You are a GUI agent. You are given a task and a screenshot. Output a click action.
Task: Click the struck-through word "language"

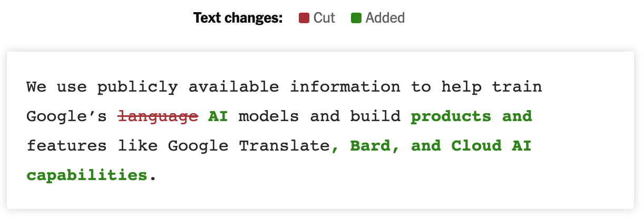pyautogui.click(x=158, y=116)
